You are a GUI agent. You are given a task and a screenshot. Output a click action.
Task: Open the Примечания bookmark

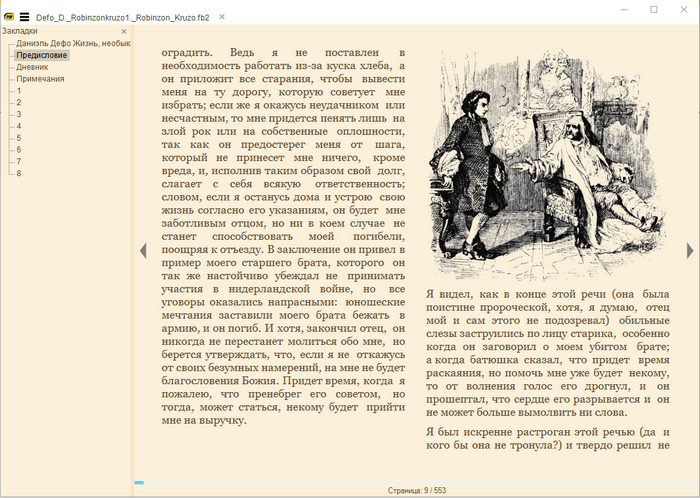tap(40, 79)
